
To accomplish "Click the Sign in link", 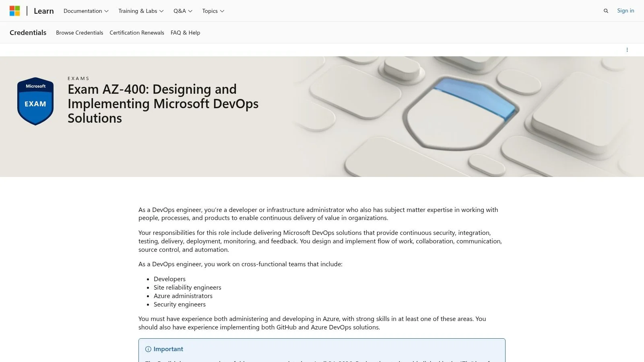I will point(625,11).
